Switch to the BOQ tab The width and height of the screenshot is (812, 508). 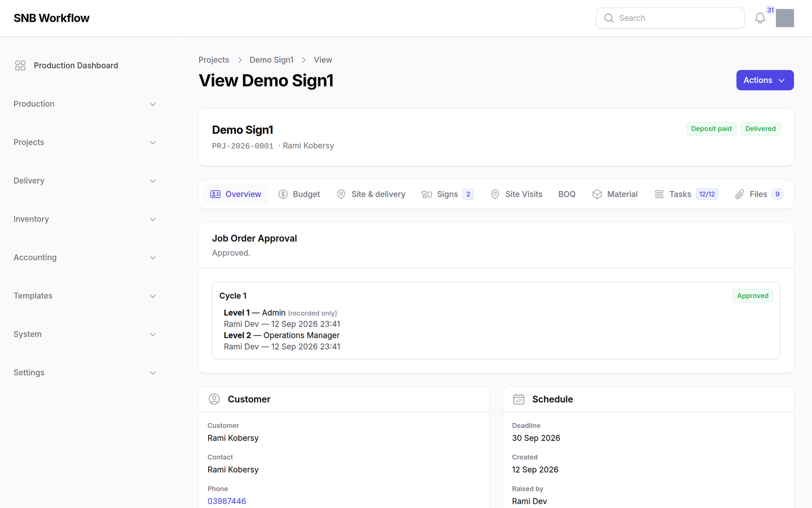pos(567,194)
